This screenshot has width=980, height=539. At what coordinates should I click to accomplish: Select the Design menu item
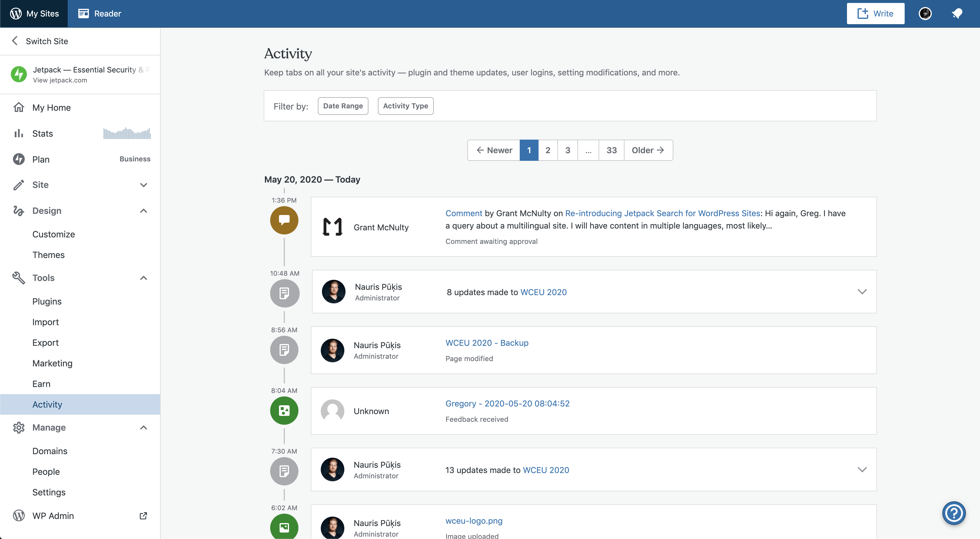pos(46,210)
